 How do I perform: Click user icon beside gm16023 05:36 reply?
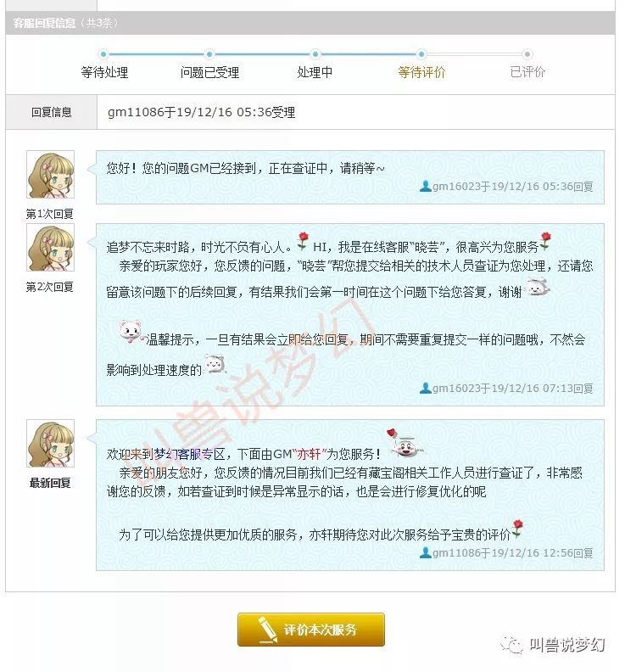click(x=425, y=186)
